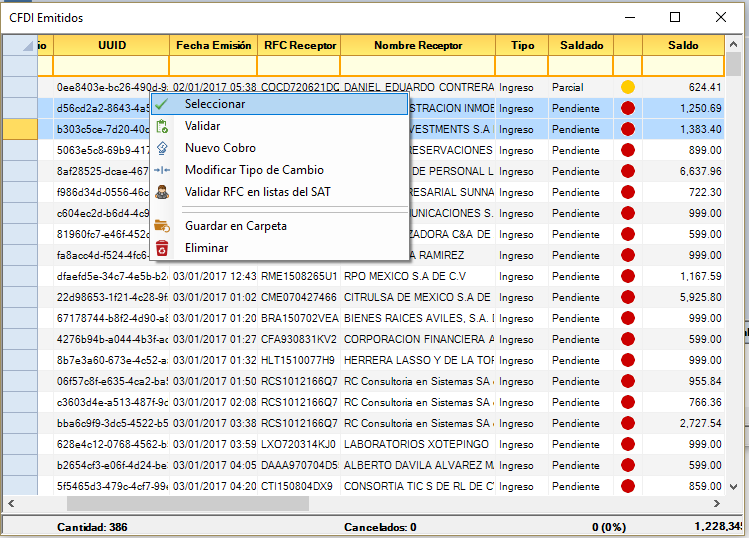The image size is (749, 538).
Task: Click the Seleccionar checkmark icon
Action: point(162,104)
